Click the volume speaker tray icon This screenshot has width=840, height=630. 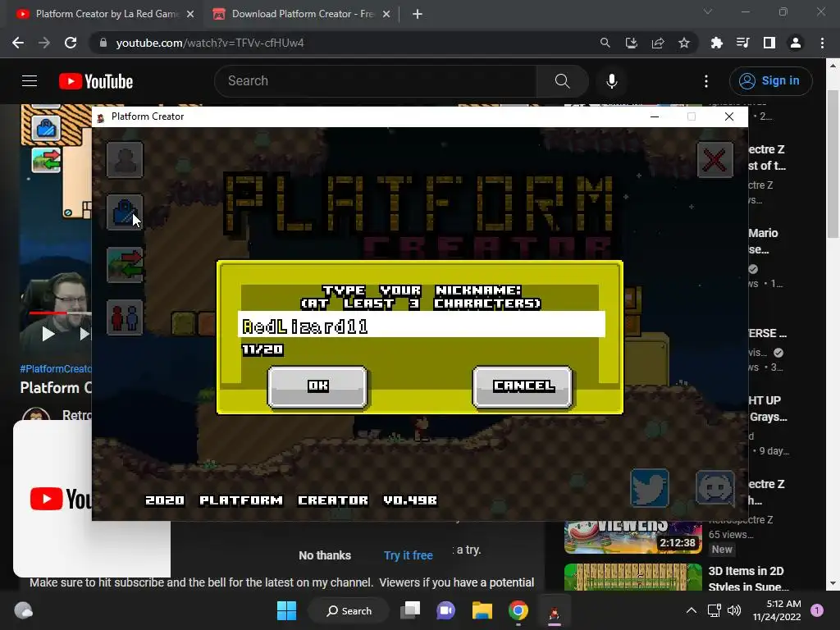point(734,610)
